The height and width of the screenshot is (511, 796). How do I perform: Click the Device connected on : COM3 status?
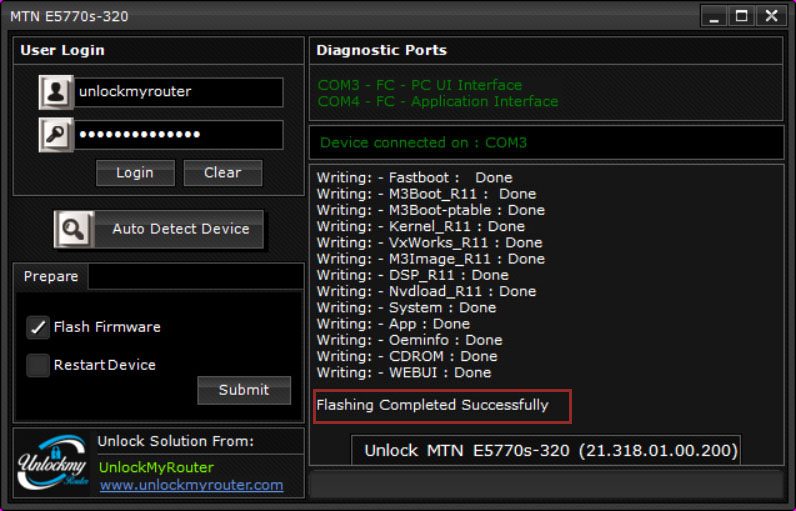[x=423, y=143]
